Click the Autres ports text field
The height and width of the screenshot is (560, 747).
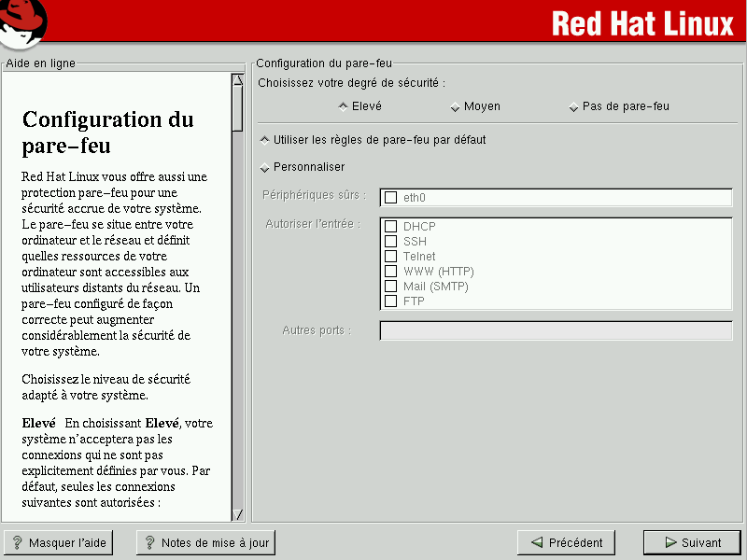[556, 330]
